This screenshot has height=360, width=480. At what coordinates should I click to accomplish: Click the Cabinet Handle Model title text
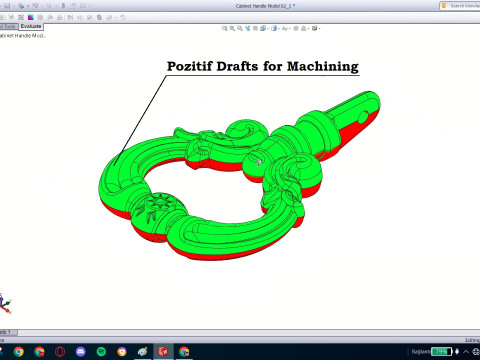coord(265,6)
